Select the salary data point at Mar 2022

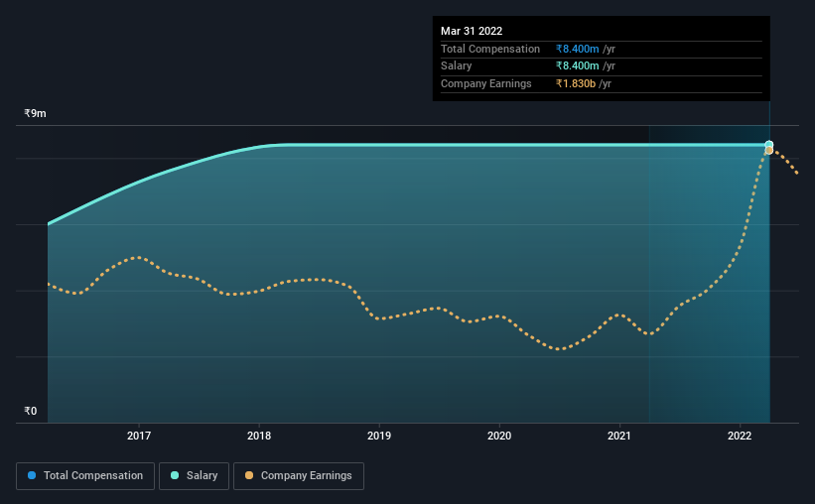click(769, 145)
